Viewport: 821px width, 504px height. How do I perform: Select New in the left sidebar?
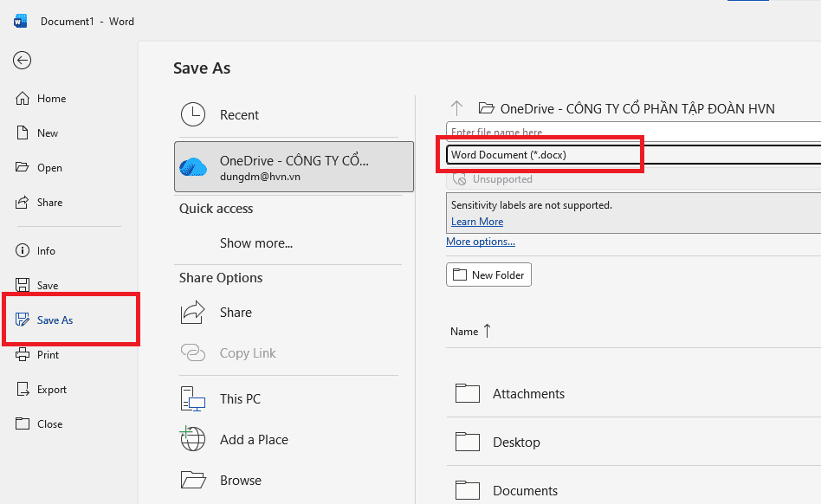click(36, 133)
